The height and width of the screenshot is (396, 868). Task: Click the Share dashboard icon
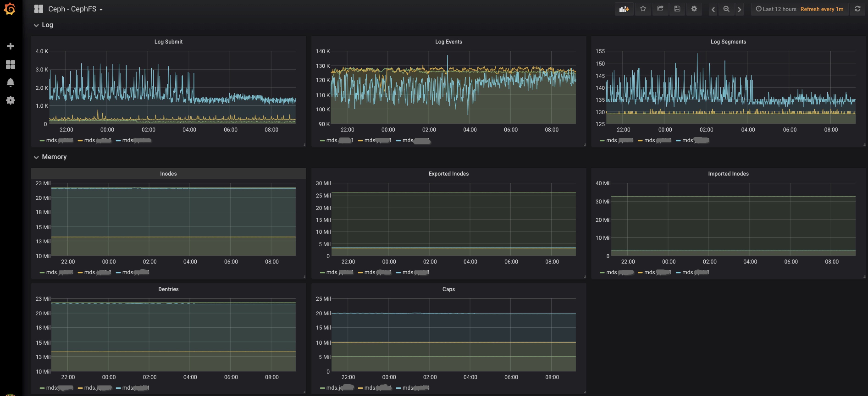pos(660,9)
